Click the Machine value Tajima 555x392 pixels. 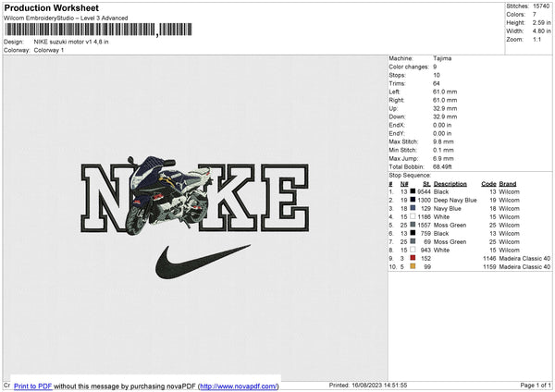442,58
